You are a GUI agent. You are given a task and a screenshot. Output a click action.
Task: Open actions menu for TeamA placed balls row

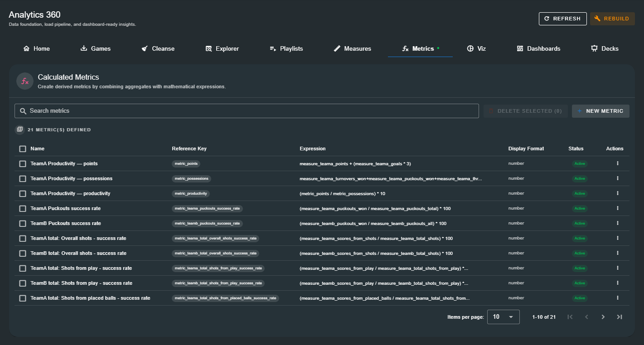point(617,298)
